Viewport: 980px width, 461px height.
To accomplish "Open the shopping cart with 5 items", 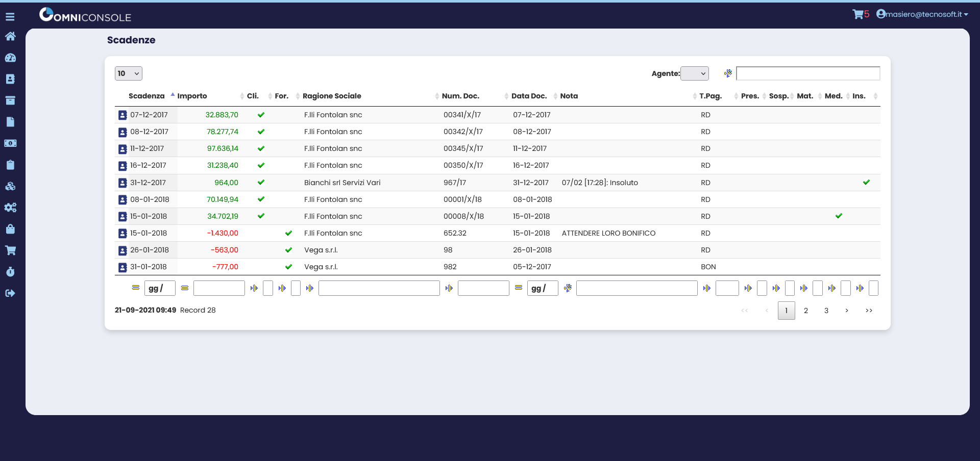I will coord(860,14).
